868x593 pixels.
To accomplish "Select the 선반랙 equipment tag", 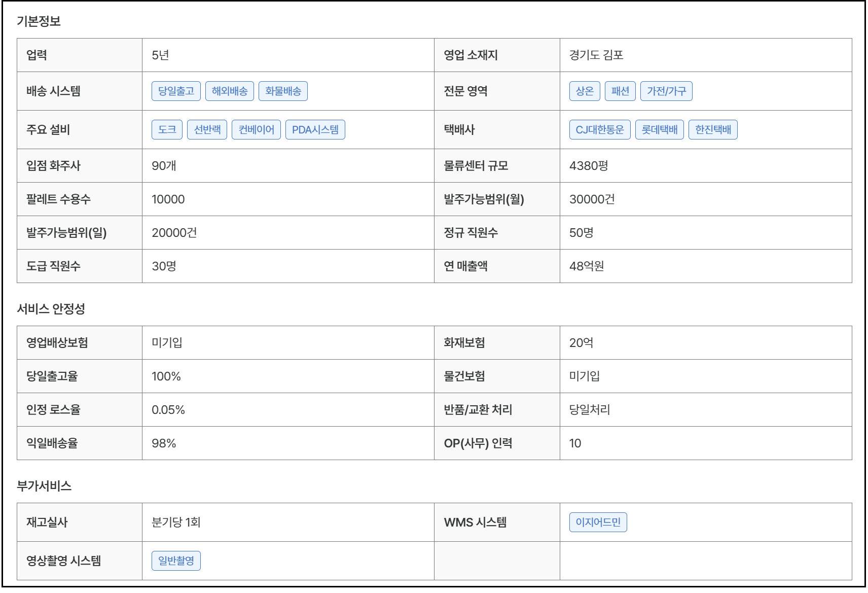I will (x=207, y=130).
